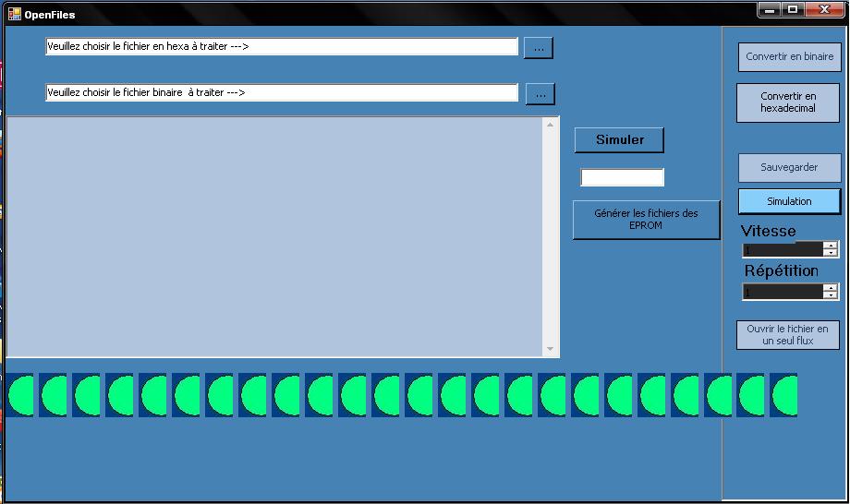
Task: Click the Sauvegarder button
Action: (x=789, y=167)
